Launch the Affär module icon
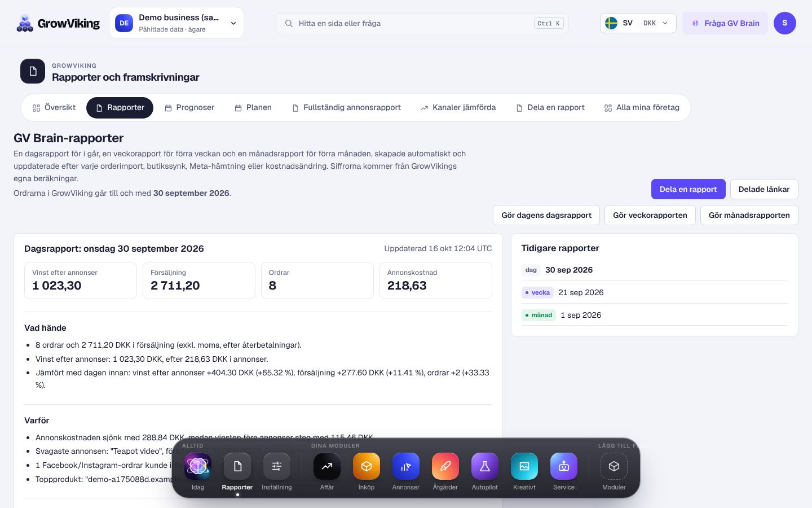 pyautogui.click(x=327, y=467)
